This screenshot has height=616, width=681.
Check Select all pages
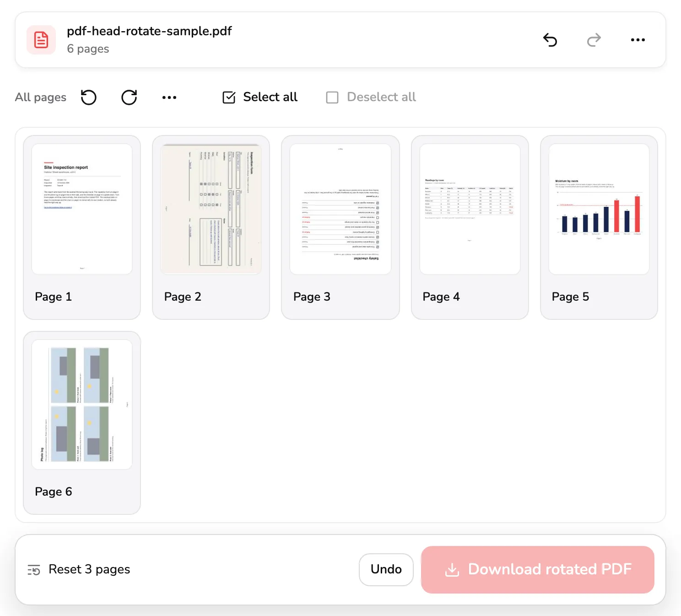coord(260,97)
